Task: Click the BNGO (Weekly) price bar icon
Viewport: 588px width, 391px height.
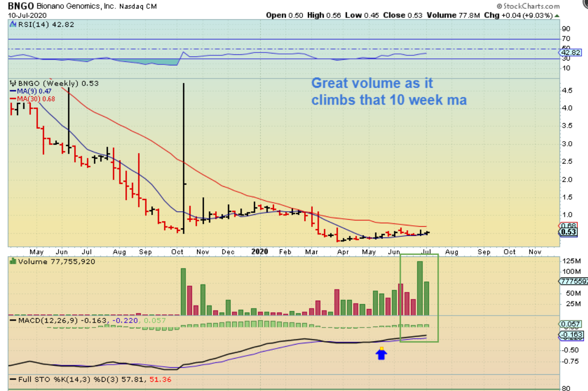Action: pyautogui.click(x=13, y=83)
